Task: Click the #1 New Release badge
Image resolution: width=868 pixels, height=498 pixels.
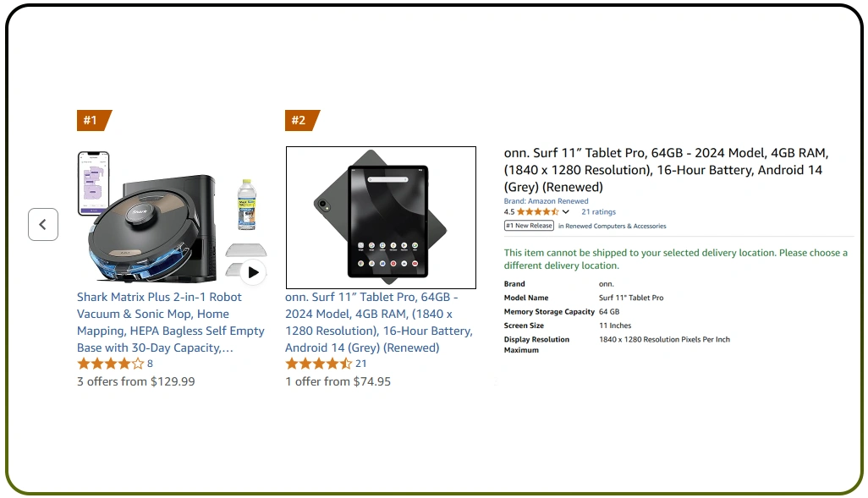Action: 529,226
